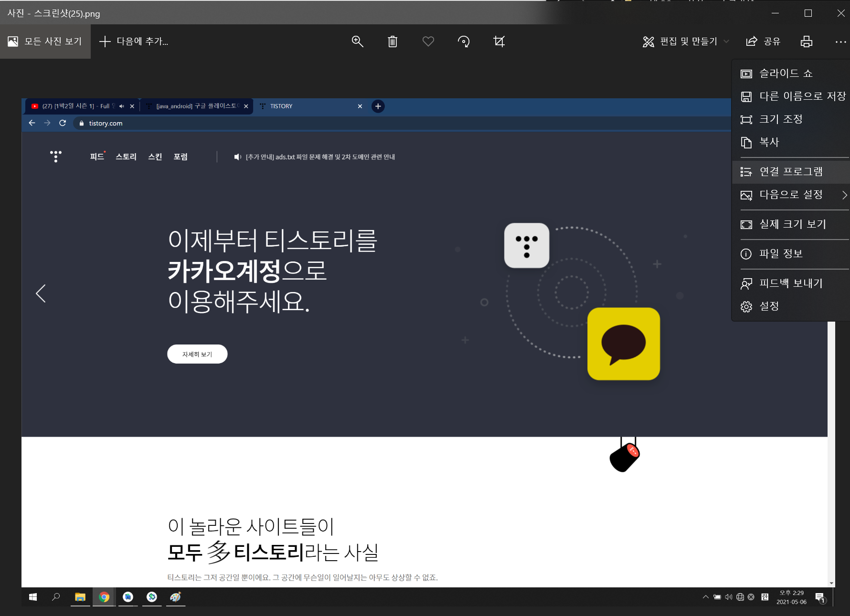The width and height of the screenshot is (850, 616).
Task: Click 다음에 추가 button
Action: tap(134, 42)
